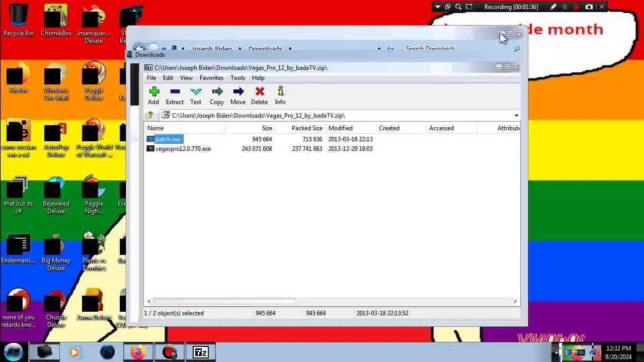Close the recording toolbar

(602, 7)
